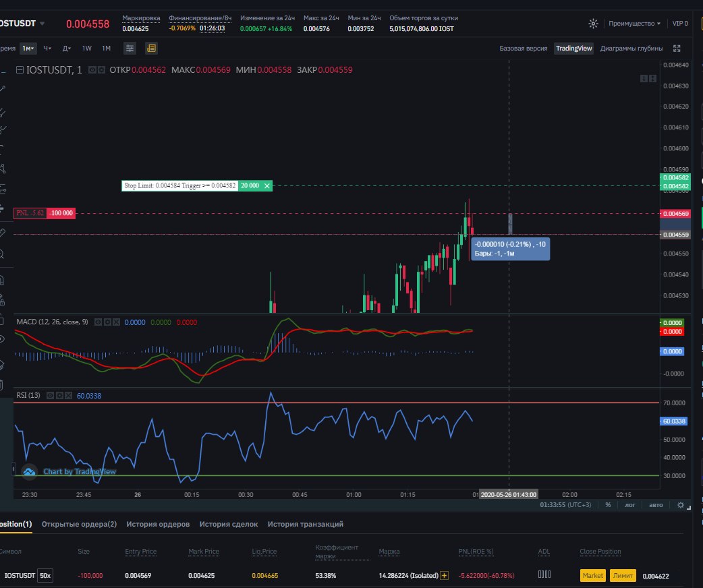Click the TradingView logo icon

click(x=29, y=471)
